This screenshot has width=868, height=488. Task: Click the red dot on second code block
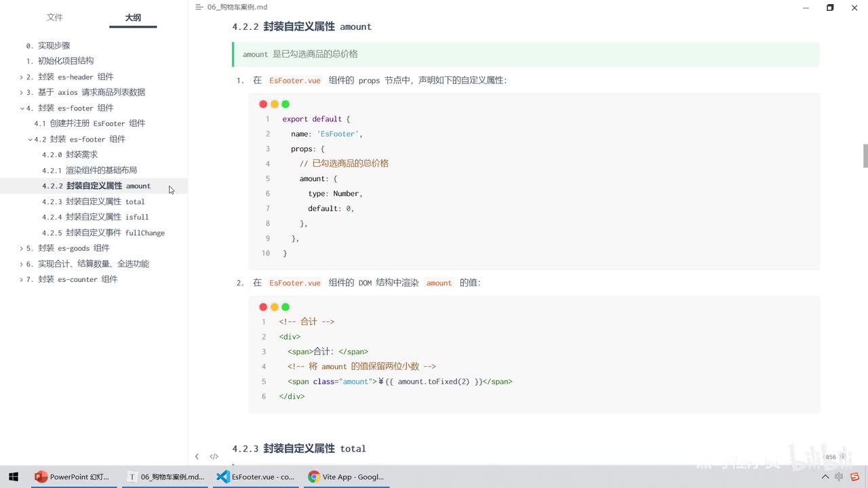coord(263,307)
